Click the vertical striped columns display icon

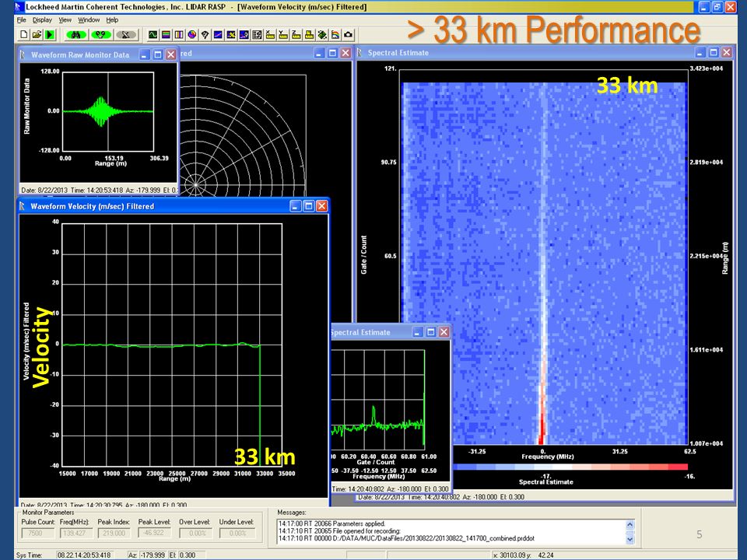[x=179, y=35]
